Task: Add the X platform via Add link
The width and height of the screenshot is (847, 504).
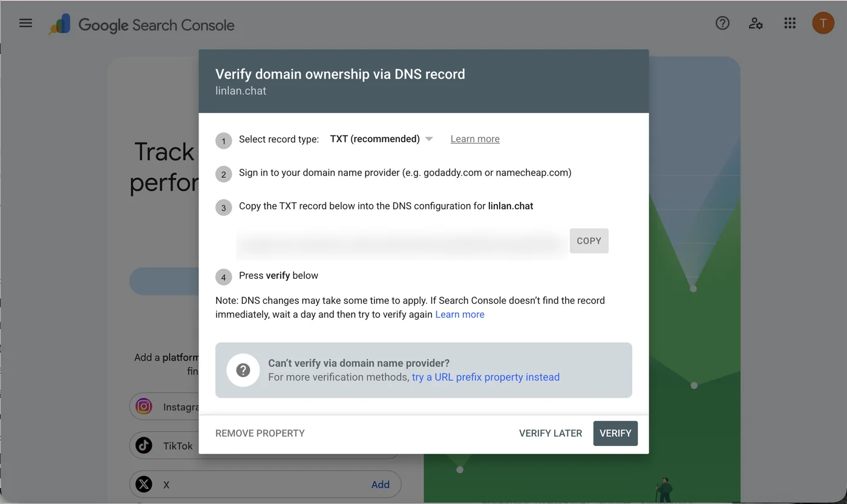Action: 381,484
